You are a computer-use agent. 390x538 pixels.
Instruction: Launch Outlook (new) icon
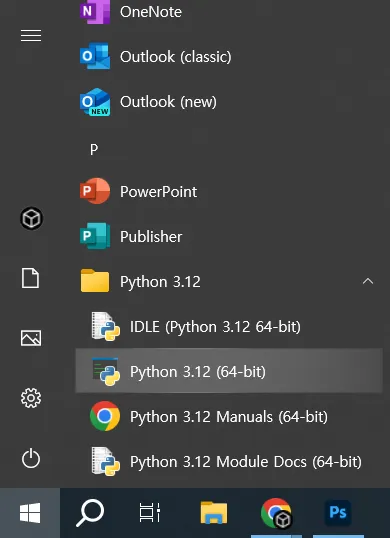(x=95, y=102)
